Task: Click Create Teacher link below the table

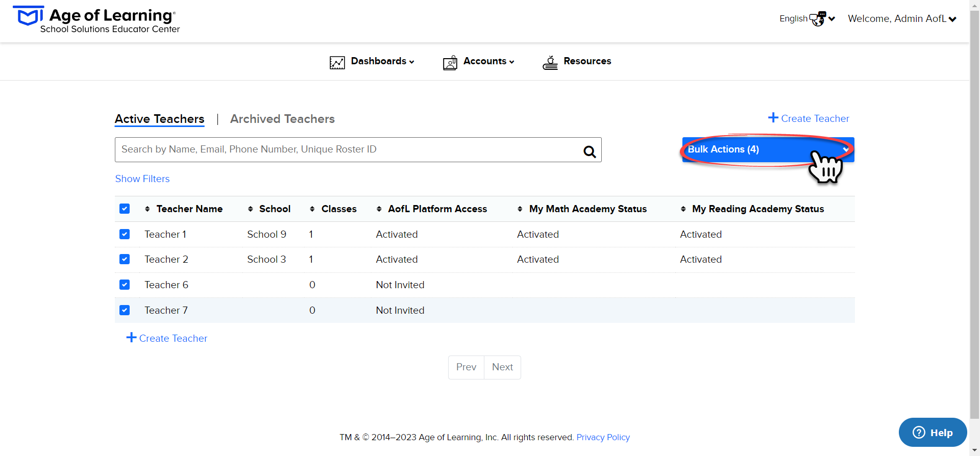Action: click(x=167, y=338)
